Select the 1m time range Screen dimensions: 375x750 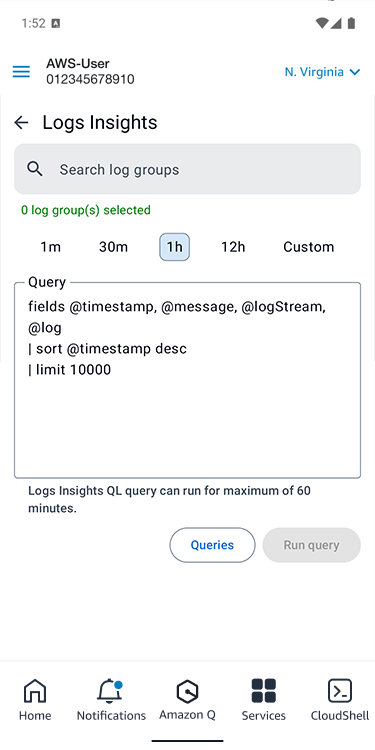pyautogui.click(x=50, y=247)
